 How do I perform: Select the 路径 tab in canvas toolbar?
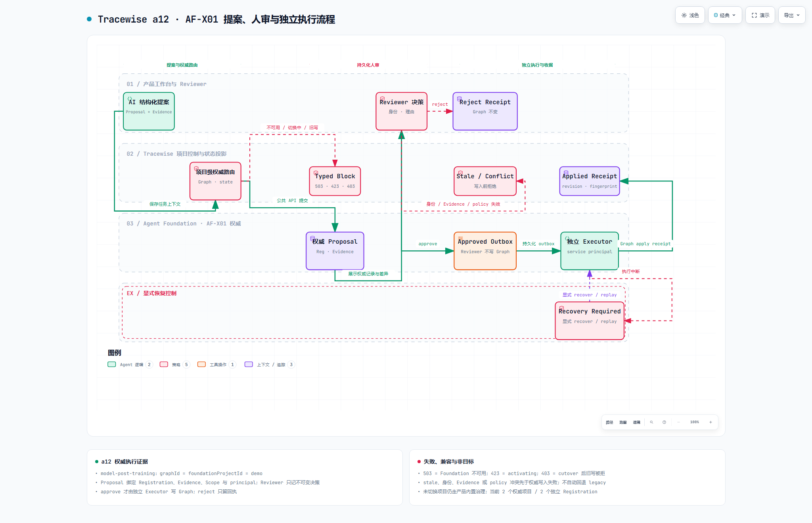[609, 422]
